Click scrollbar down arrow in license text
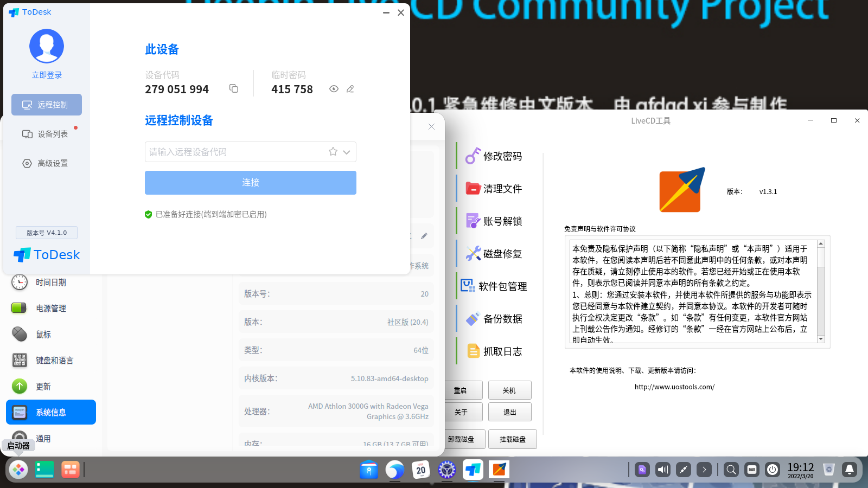This screenshot has height=488, width=868. pos(821,339)
